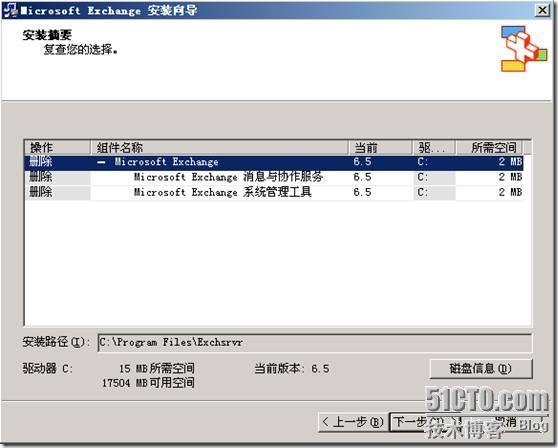558x448 pixels.
Task: Click version 6.5 in Microsoft Exchange root row
Action: pos(363,162)
